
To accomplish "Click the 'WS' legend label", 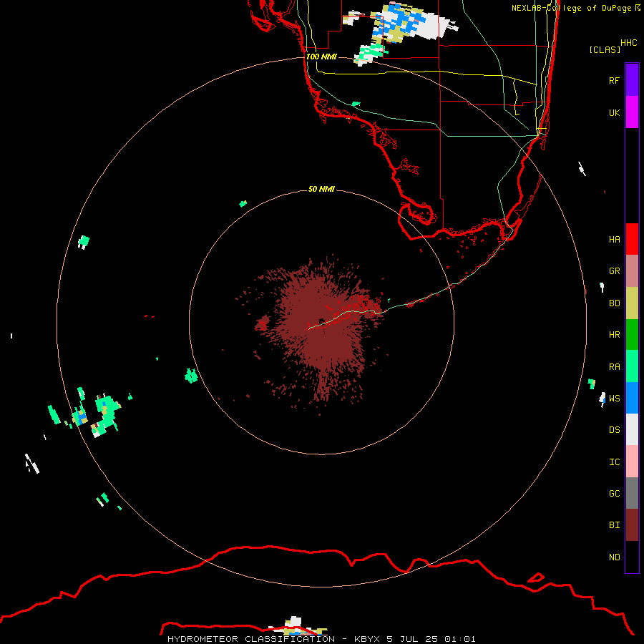I will point(614,399).
